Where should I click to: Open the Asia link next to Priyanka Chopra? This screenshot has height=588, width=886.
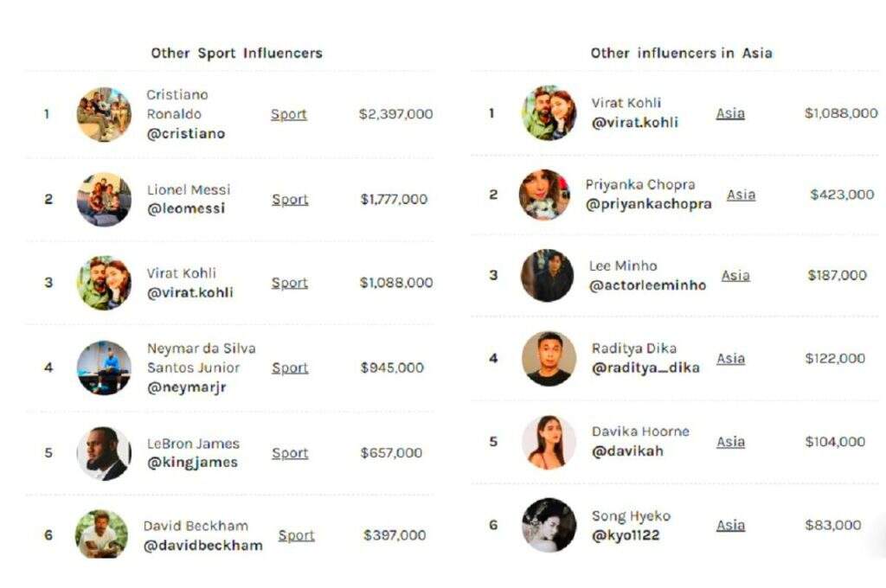[x=741, y=195]
